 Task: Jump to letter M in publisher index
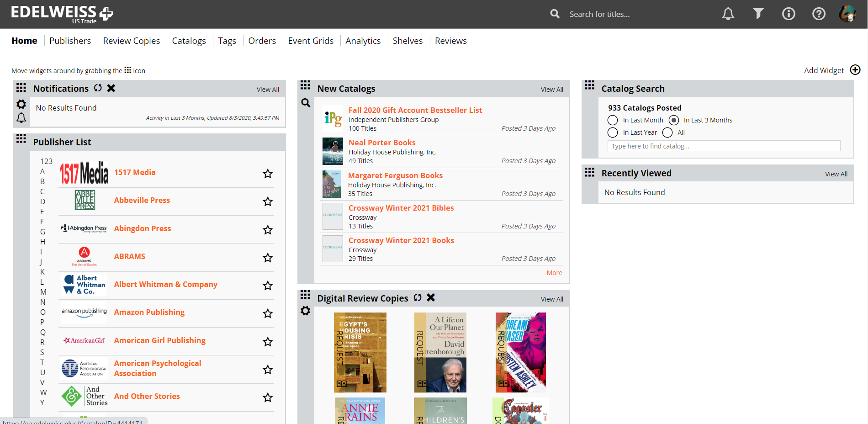(x=43, y=292)
